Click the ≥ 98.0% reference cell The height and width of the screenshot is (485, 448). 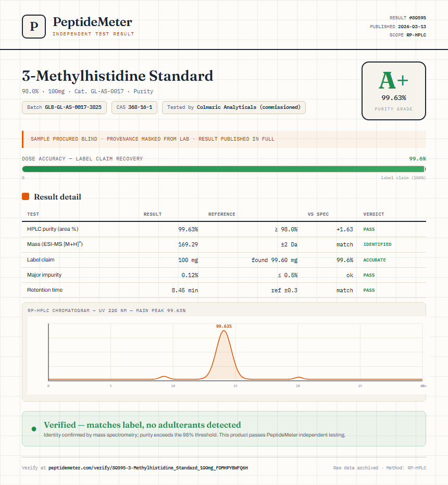click(286, 229)
